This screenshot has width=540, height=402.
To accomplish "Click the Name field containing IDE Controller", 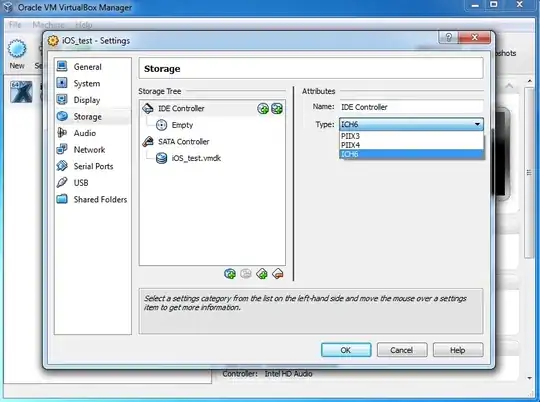I will coord(412,107).
